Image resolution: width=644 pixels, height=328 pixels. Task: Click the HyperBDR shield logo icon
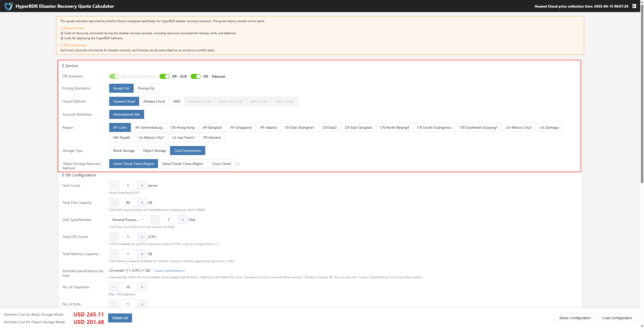tap(9, 6)
